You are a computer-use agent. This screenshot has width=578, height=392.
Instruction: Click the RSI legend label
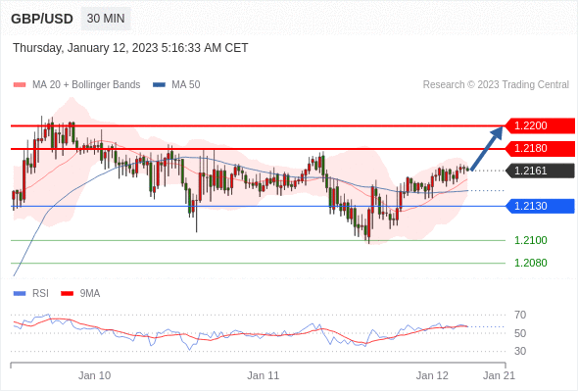click(x=40, y=294)
